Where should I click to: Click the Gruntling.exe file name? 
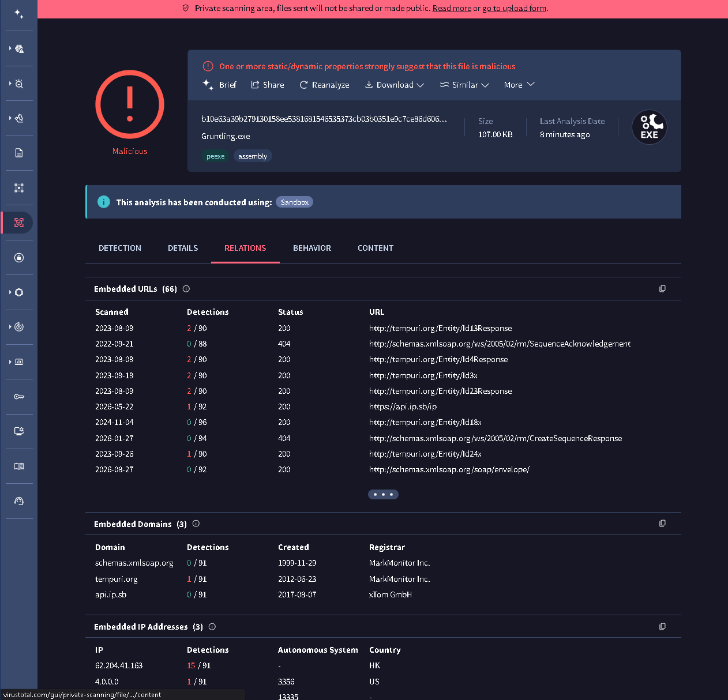(x=226, y=136)
